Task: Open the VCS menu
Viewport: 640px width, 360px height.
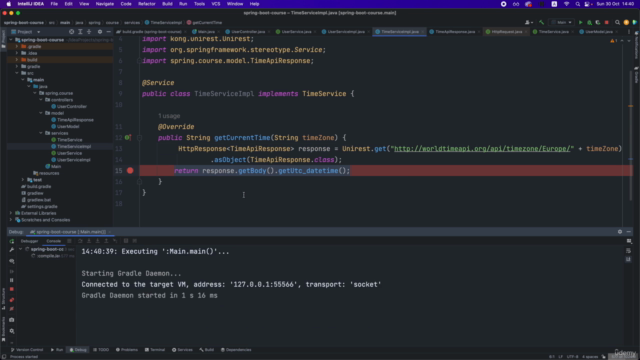Action: pyautogui.click(x=216, y=4)
